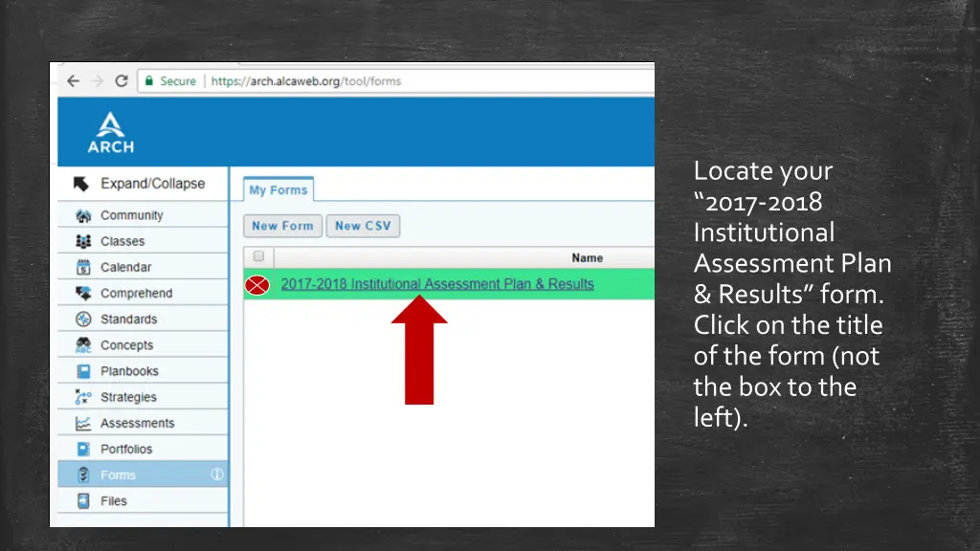Go to Planbooks in the sidebar
Image resolution: width=980 pixels, height=551 pixels.
pyautogui.click(x=143, y=371)
